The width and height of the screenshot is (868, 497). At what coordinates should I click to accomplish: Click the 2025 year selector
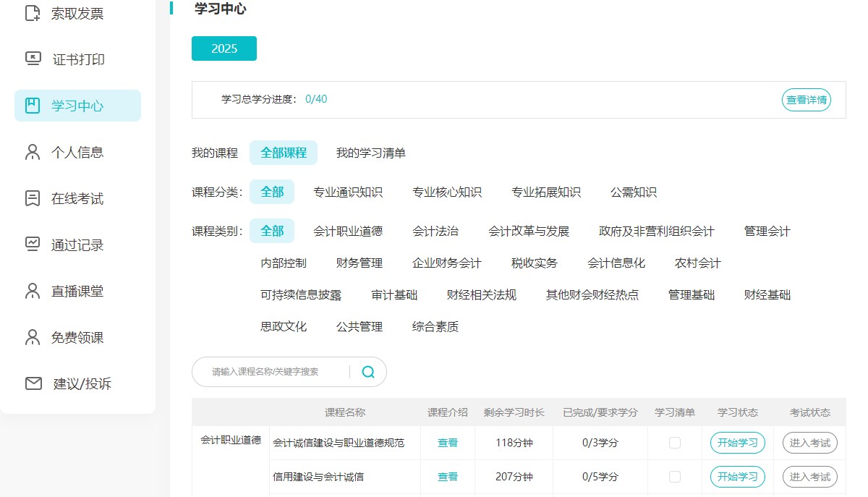[224, 48]
